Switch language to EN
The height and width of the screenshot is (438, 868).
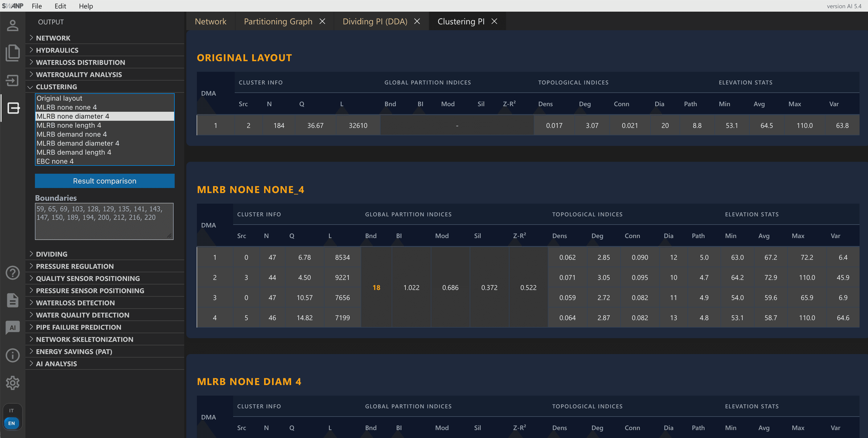(x=11, y=423)
